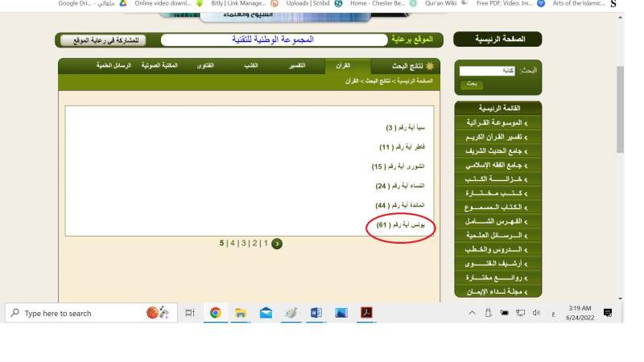Expand الفهرس الشامل sidebar item
The width and height of the screenshot is (644, 362).
pyautogui.click(x=497, y=222)
